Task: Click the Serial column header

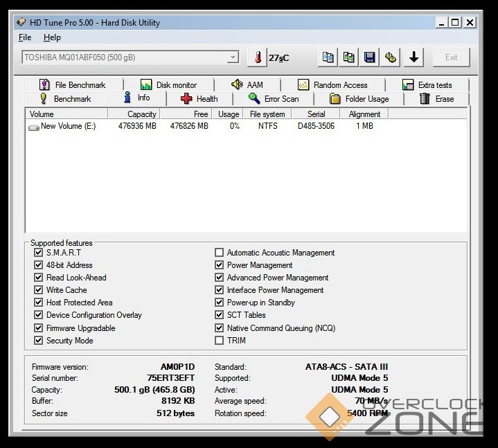Action: [316, 114]
